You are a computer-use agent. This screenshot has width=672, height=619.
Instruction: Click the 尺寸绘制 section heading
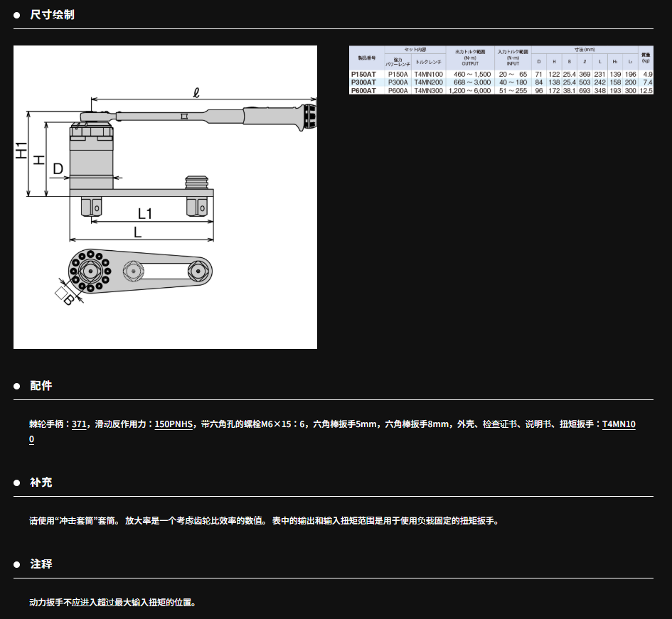pos(52,14)
